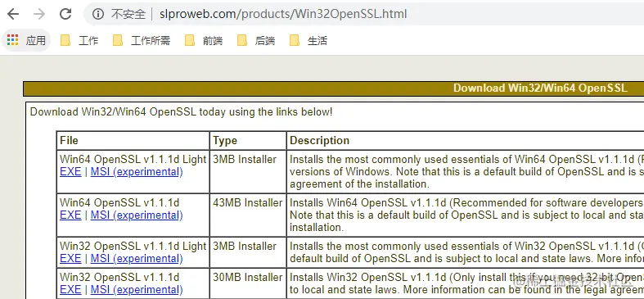Download Win64 OpenSSL v1.1.1d EXE (43MB)
Image resolution: width=644 pixels, height=299 pixels.
click(x=70, y=215)
